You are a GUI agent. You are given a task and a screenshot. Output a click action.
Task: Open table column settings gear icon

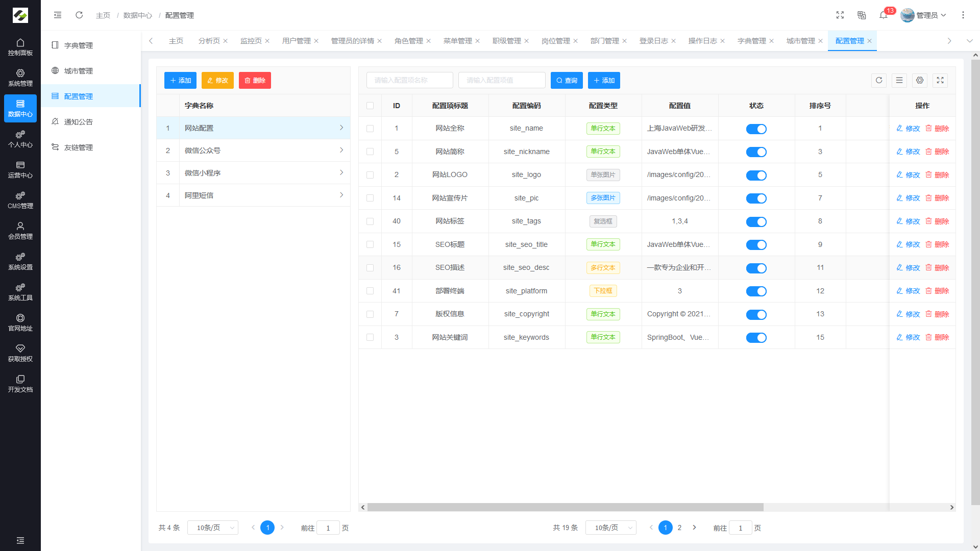[x=920, y=81]
